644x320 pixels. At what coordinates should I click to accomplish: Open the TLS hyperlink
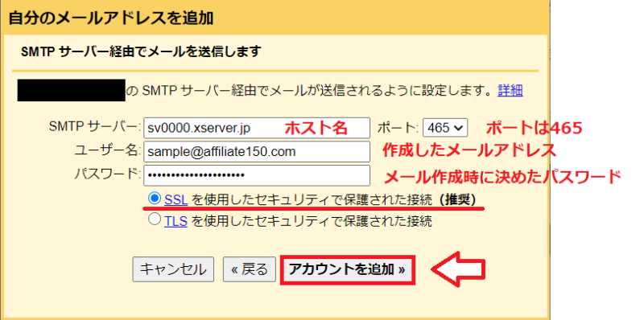[x=175, y=222]
